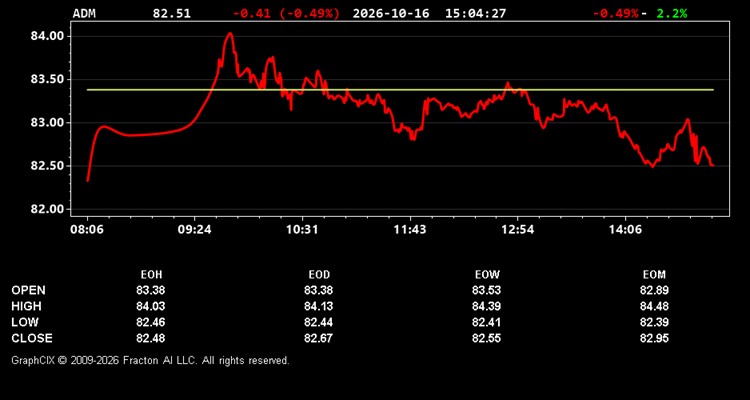Click the green 2.2% value
Viewport: 750px width, 400px height.
pos(672,13)
